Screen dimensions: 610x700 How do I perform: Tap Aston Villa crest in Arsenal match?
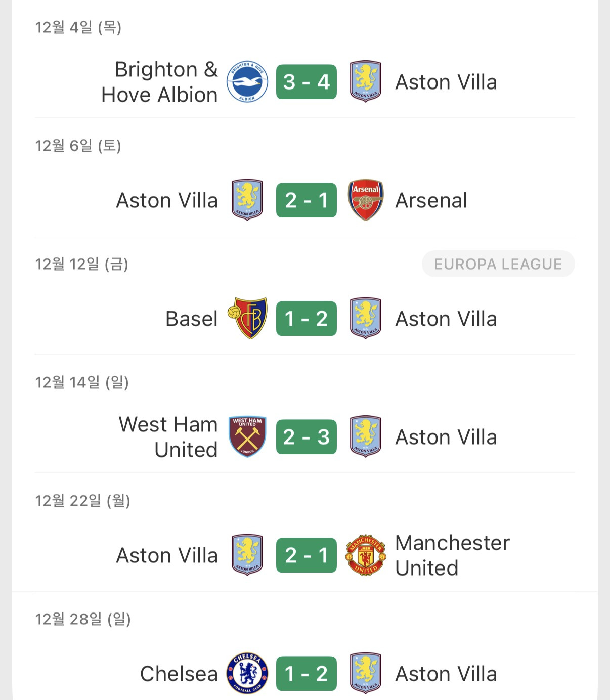tap(247, 200)
